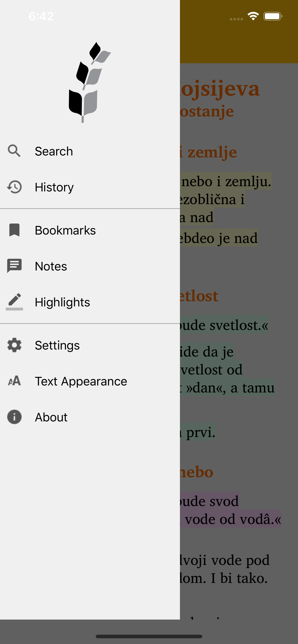Screen dimensions: 298x644
Task: Open the Notes list
Action: coord(90,266)
